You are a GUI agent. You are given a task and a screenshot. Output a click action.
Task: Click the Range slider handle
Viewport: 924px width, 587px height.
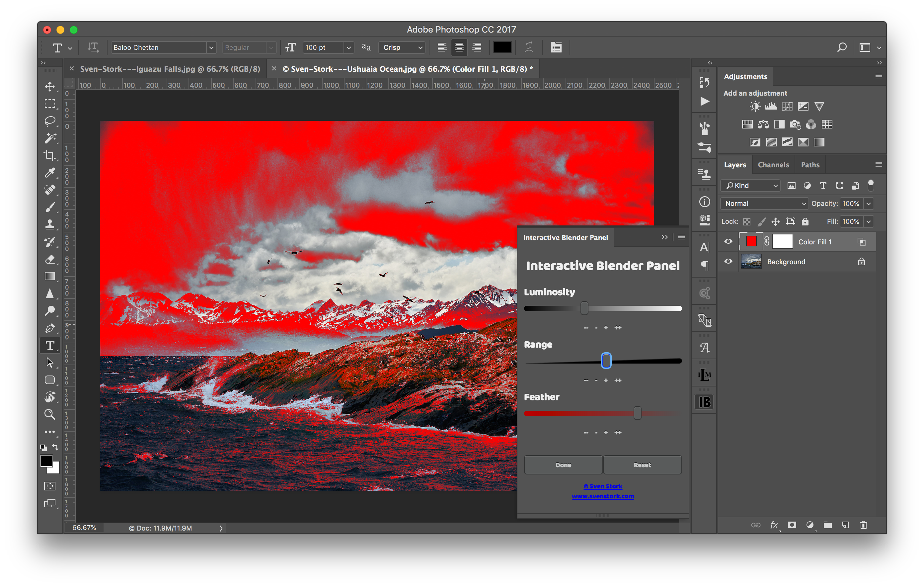(606, 361)
